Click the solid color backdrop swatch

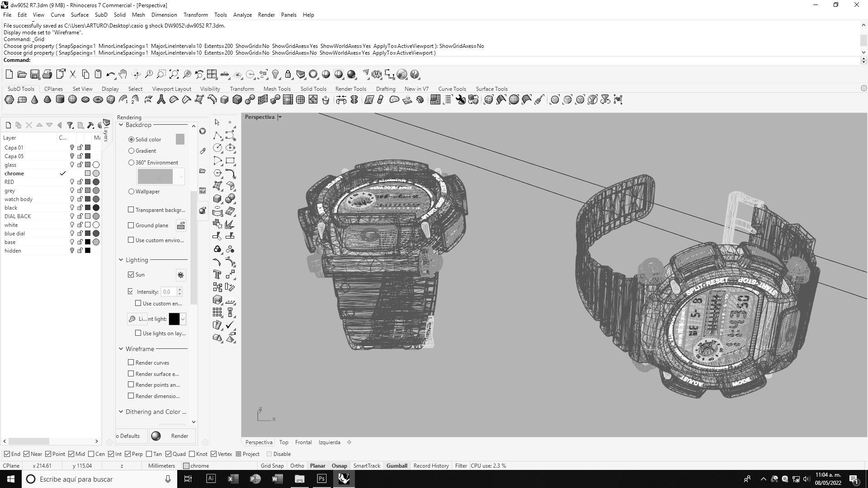tap(180, 140)
